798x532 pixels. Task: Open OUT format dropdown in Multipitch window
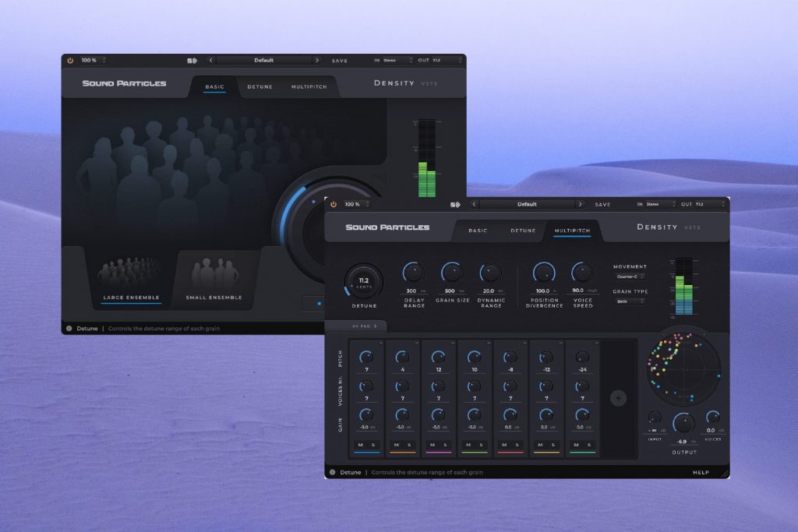(709, 204)
